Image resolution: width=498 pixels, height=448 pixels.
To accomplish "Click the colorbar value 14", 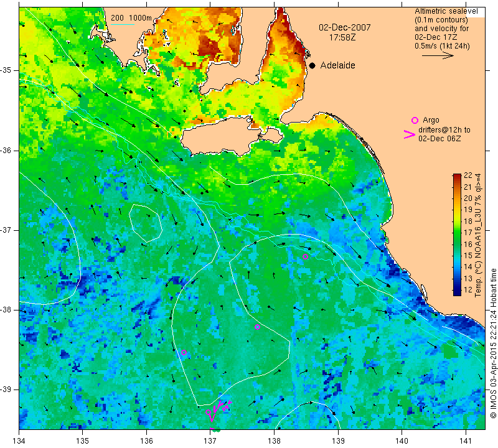I will 468,267.
